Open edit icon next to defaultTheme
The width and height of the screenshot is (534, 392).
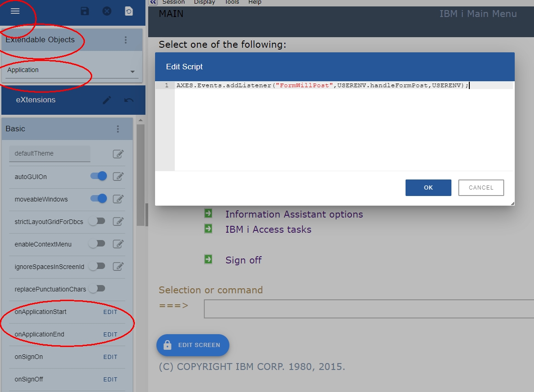[x=118, y=154]
